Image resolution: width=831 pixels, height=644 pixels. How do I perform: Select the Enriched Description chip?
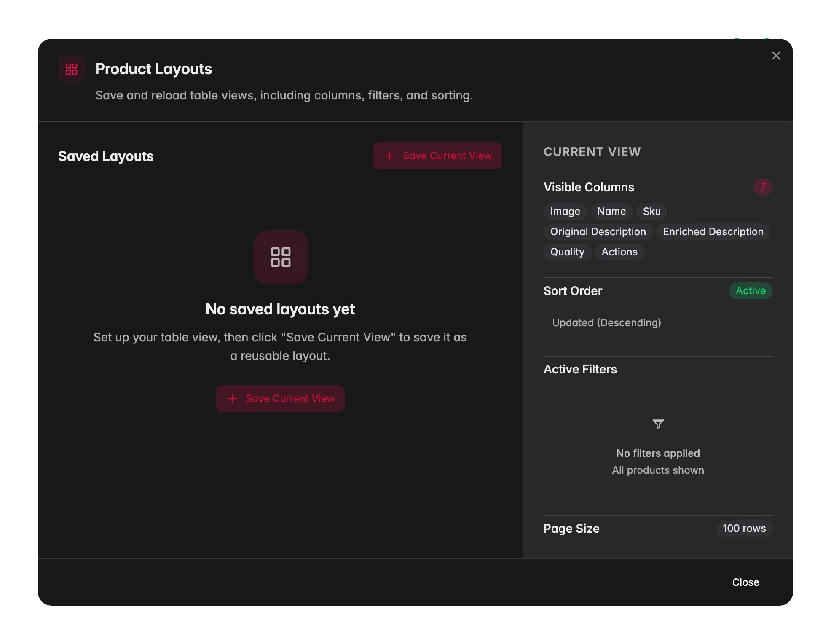tap(713, 232)
